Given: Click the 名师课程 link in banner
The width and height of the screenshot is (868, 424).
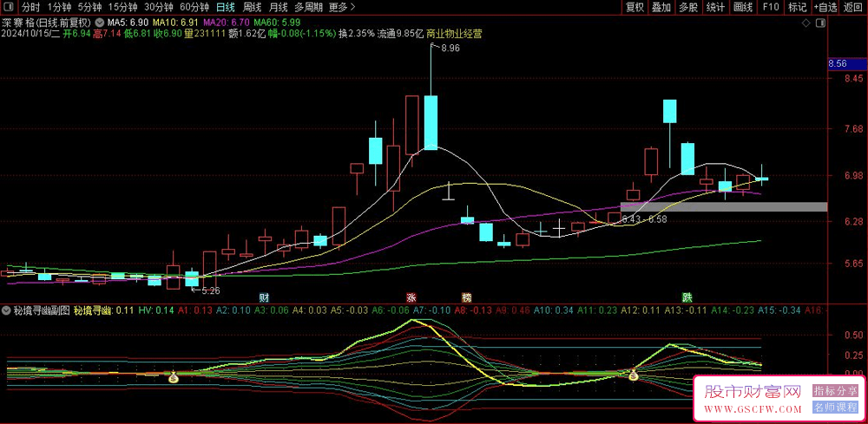Looking at the screenshot, I should point(835,408).
